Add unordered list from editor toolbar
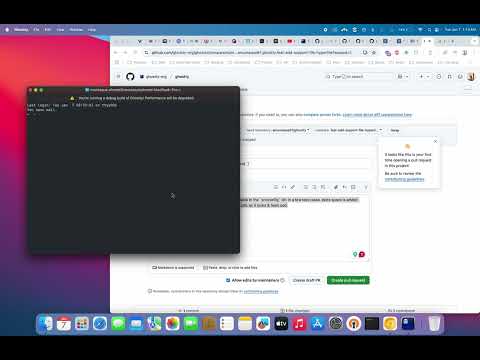This screenshot has width=480, height=360. [x=305, y=187]
